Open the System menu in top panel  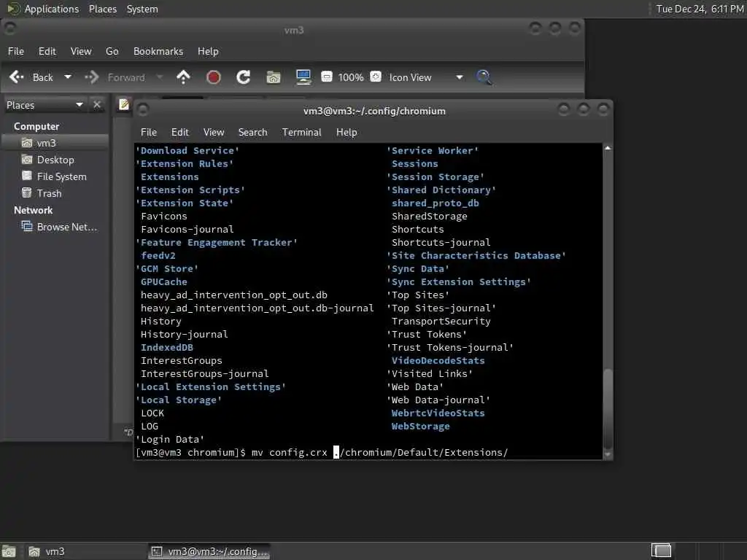point(142,9)
